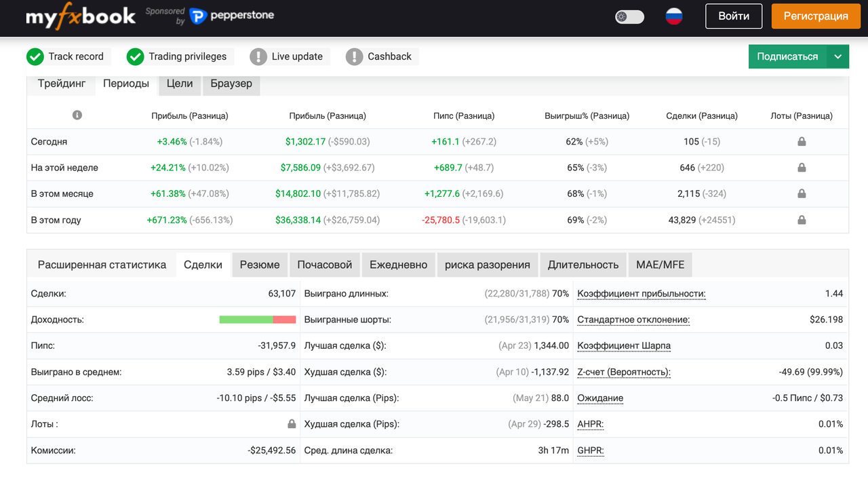Select the Периоды tab

tap(126, 83)
